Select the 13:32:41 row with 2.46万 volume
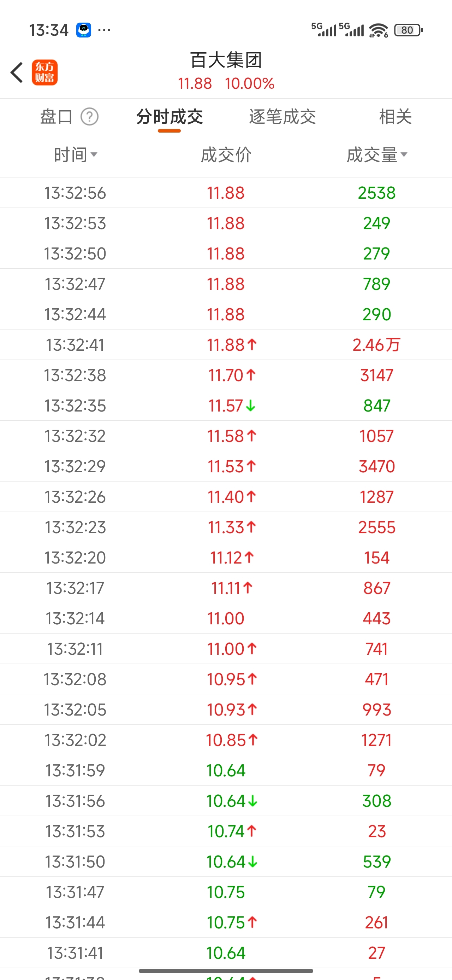This screenshot has height=980, width=452. (226, 345)
